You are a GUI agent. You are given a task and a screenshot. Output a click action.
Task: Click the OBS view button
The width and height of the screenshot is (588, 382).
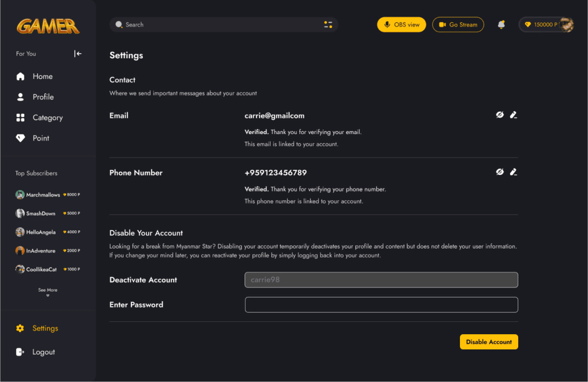point(401,25)
